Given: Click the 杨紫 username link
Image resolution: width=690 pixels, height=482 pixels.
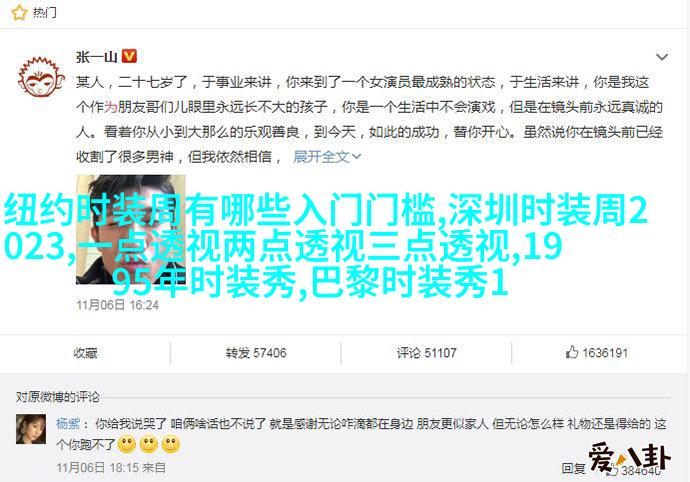Looking at the screenshot, I should [x=68, y=424].
